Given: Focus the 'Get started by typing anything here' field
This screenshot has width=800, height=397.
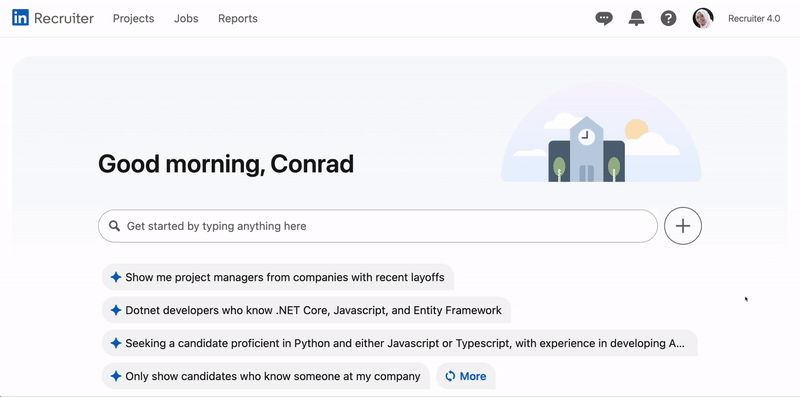Looking at the screenshot, I should (x=378, y=226).
